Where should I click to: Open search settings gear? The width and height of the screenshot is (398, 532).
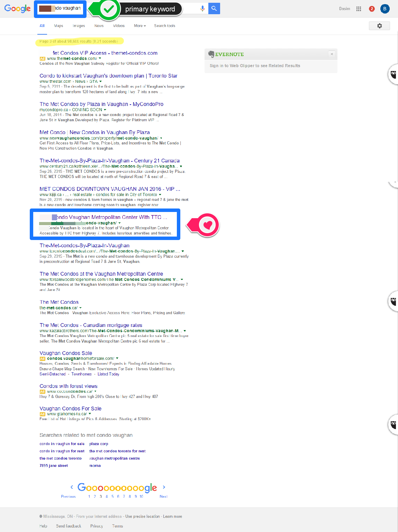(379, 26)
